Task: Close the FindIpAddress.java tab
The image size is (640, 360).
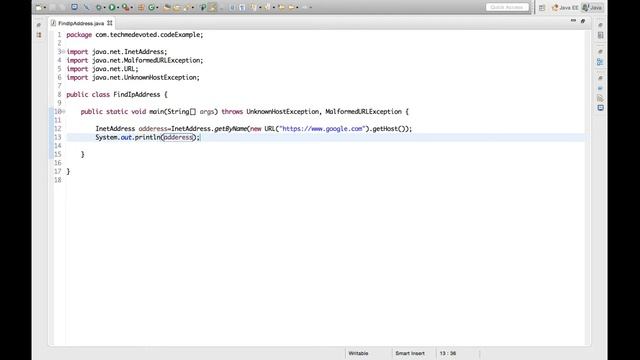Action: tap(110, 23)
